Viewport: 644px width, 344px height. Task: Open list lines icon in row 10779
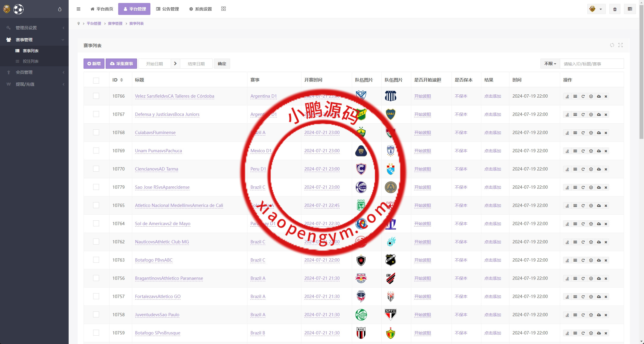[575, 188]
